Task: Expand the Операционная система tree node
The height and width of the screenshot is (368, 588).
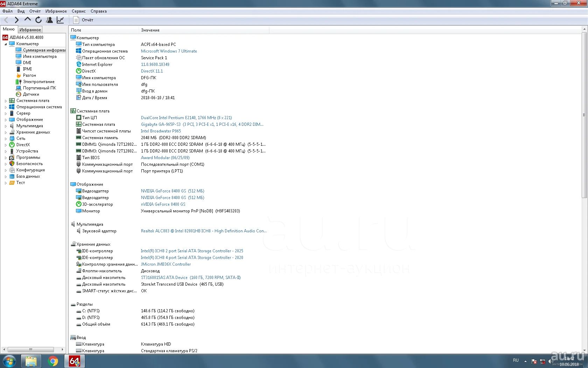Action: pos(6,107)
